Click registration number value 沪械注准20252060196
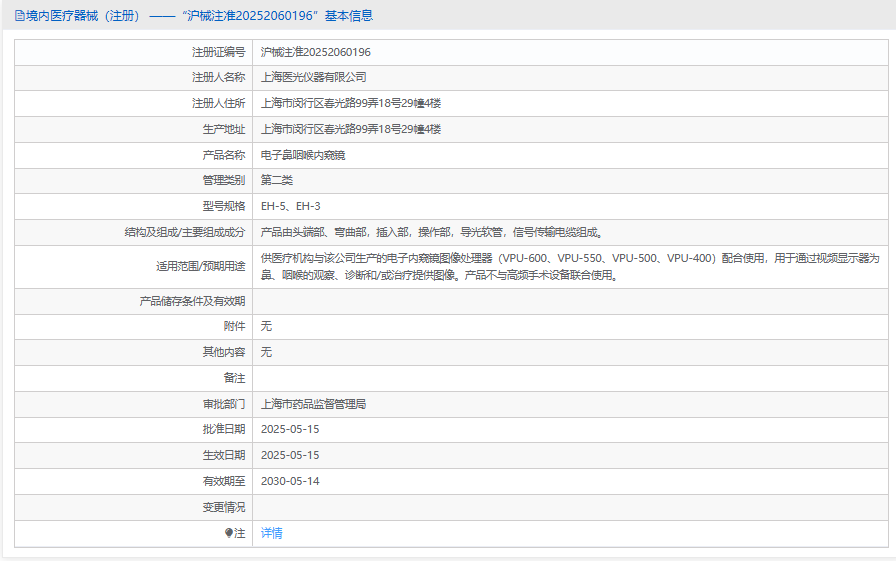This screenshot has height=561, width=896. coord(315,52)
